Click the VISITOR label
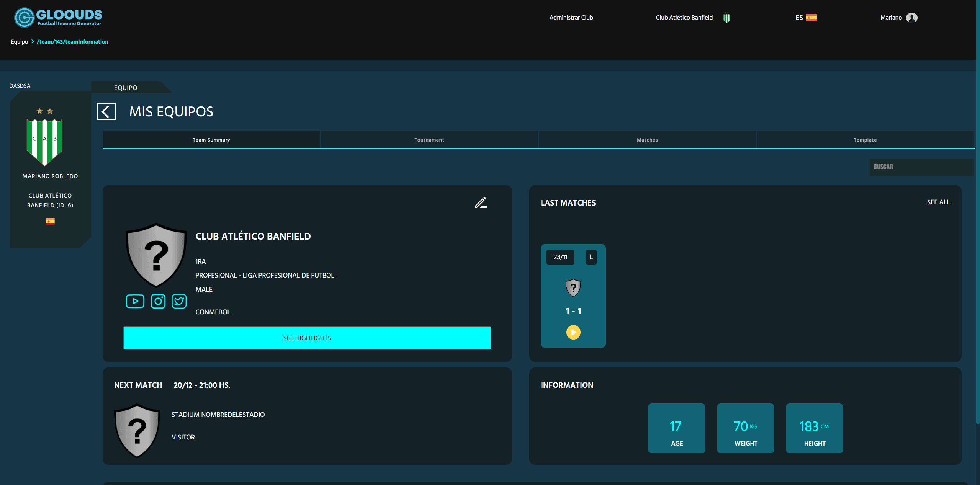The width and height of the screenshot is (980, 485). 183,437
